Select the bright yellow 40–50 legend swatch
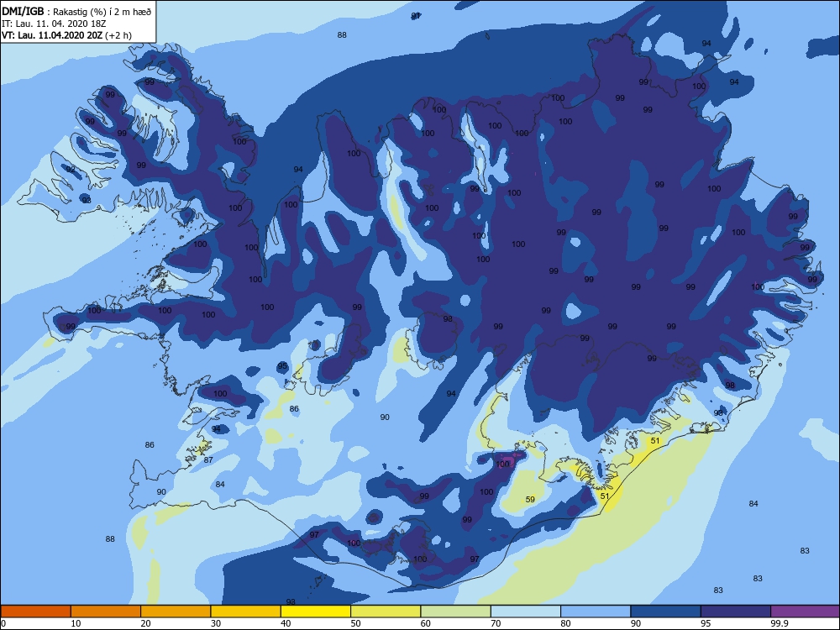840x630 pixels. click(x=316, y=612)
